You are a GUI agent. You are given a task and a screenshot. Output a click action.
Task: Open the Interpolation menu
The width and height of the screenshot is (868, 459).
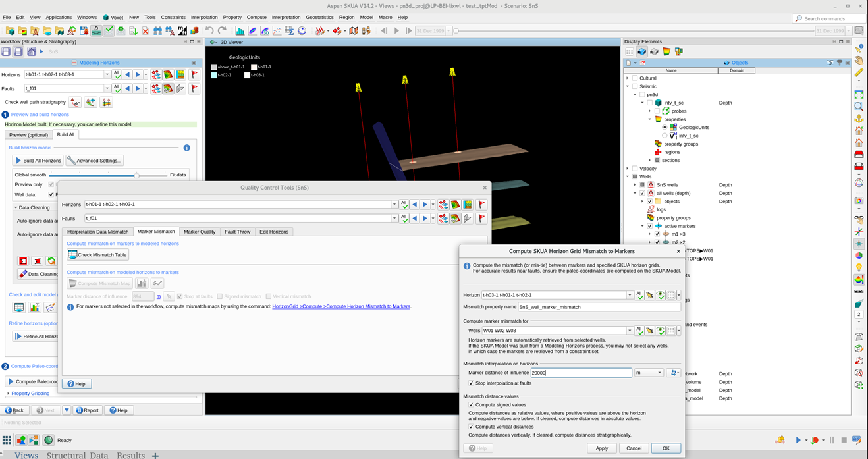(x=204, y=18)
